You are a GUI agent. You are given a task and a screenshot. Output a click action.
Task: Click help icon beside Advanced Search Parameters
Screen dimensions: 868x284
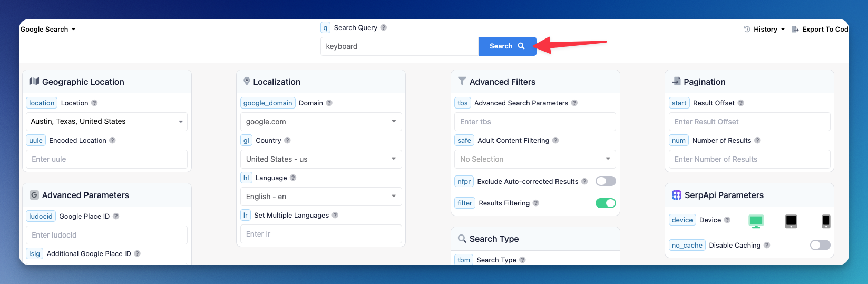(x=574, y=103)
